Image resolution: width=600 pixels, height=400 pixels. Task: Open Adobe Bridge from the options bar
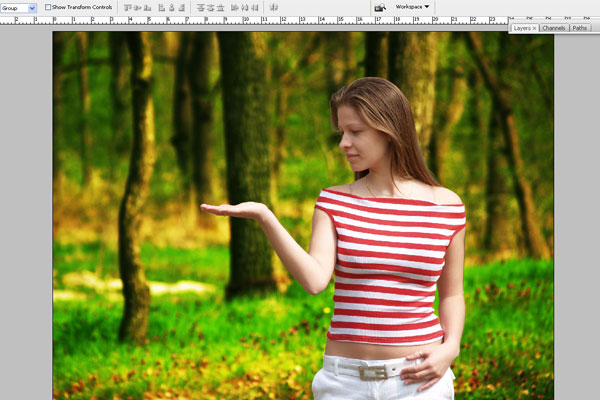[380, 7]
